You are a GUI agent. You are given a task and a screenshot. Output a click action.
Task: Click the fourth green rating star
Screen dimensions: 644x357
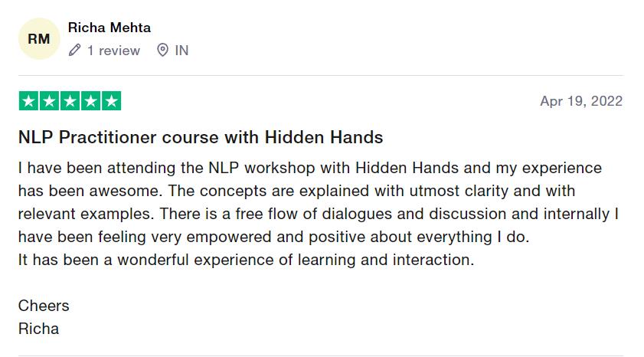[x=91, y=101]
